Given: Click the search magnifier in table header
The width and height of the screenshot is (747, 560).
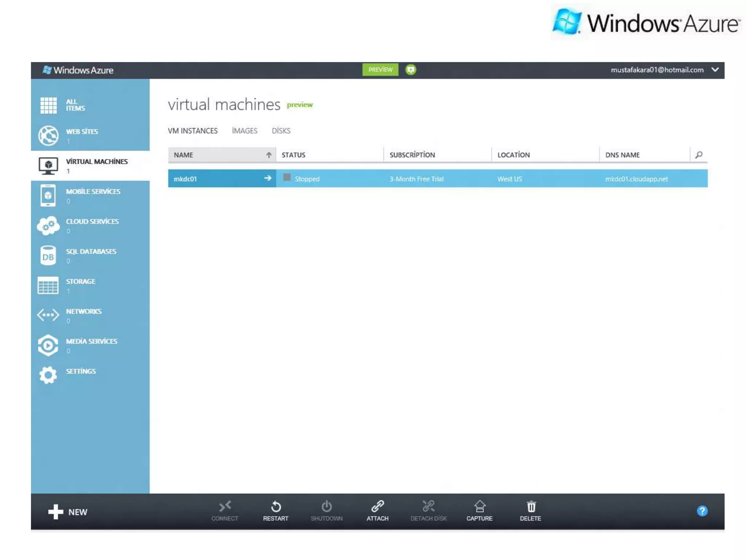Looking at the screenshot, I should [699, 155].
